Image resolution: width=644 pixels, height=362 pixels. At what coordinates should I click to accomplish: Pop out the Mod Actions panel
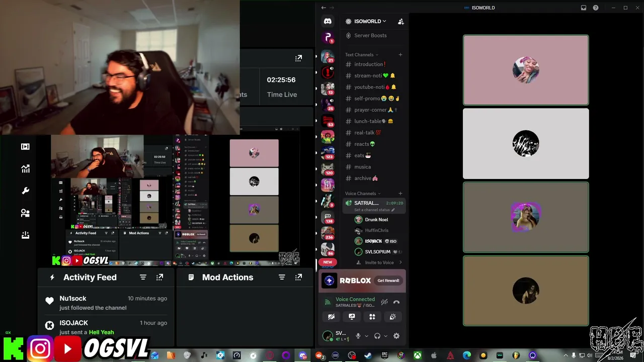pyautogui.click(x=298, y=277)
